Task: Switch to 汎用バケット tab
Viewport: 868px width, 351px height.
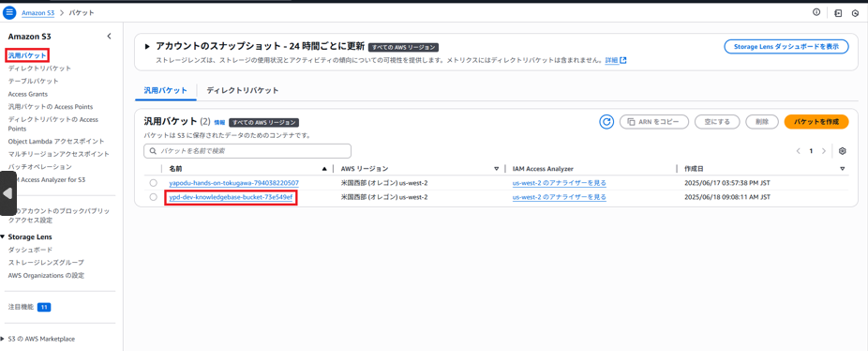Action: pyautogui.click(x=166, y=90)
